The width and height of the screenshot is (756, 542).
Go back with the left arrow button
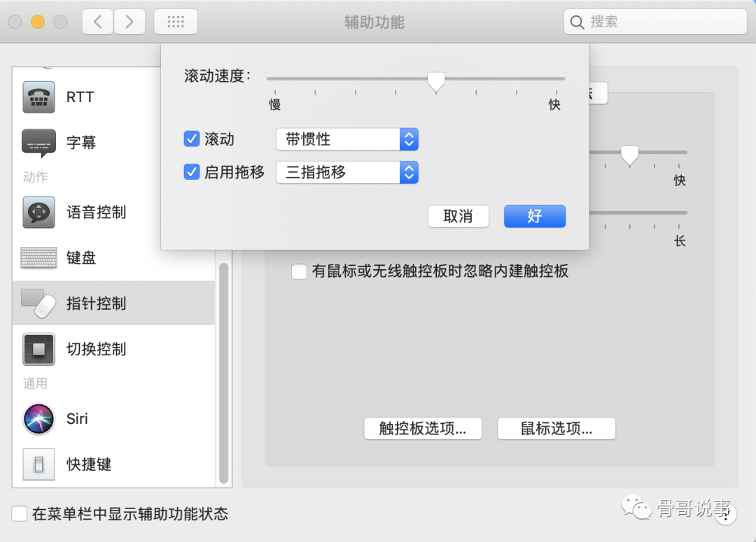[x=98, y=22]
